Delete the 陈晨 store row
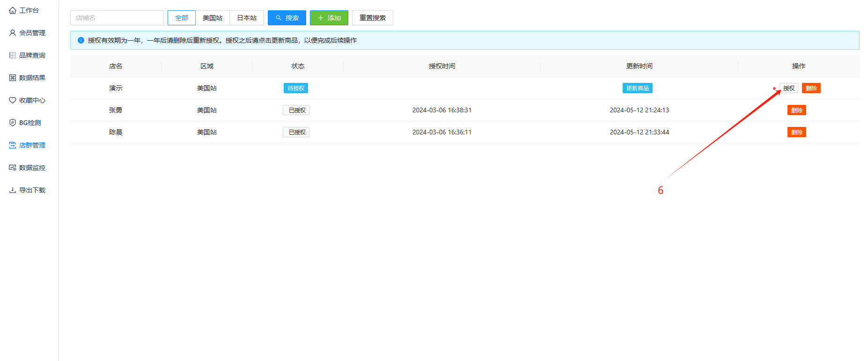This screenshot has height=361, width=868. click(796, 132)
